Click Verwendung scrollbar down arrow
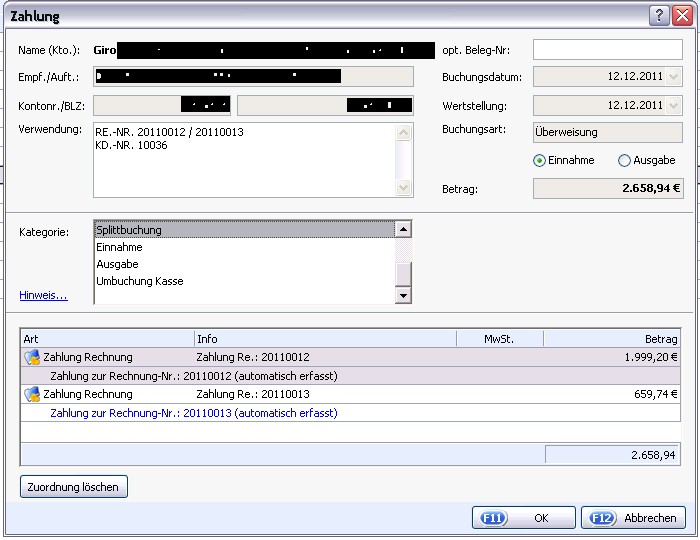The height and width of the screenshot is (540, 700). (403, 187)
